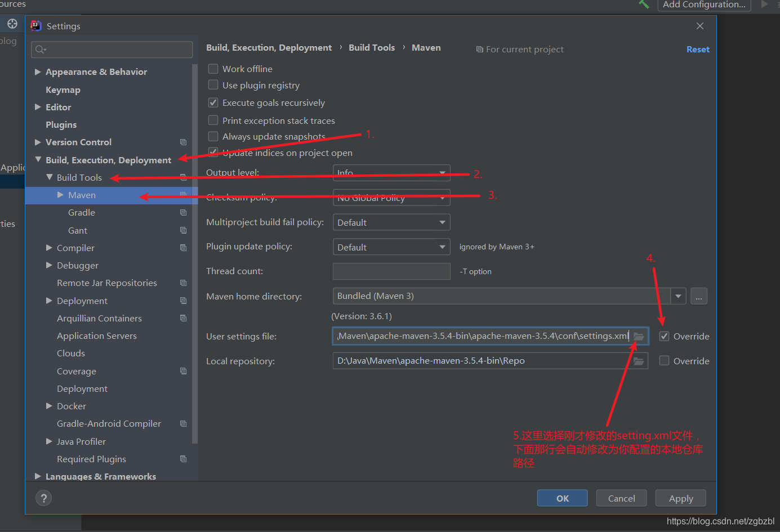Click the settings tree vertical scrollbar
The width and height of the screenshot is (780, 532).
[x=195, y=253]
